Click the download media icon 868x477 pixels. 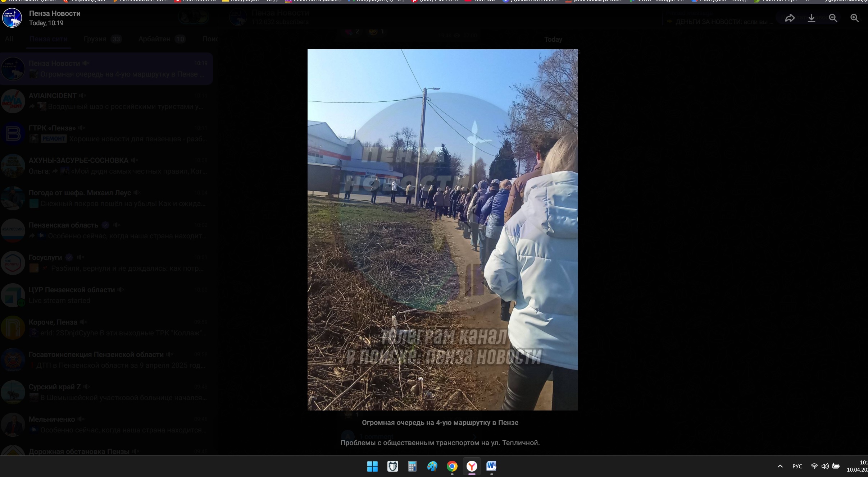coord(811,18)
